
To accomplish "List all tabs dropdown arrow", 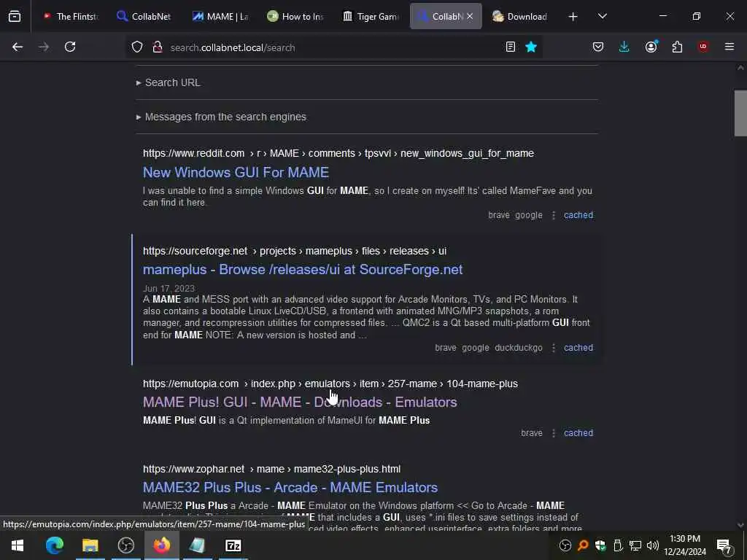I will coord(603,16).
